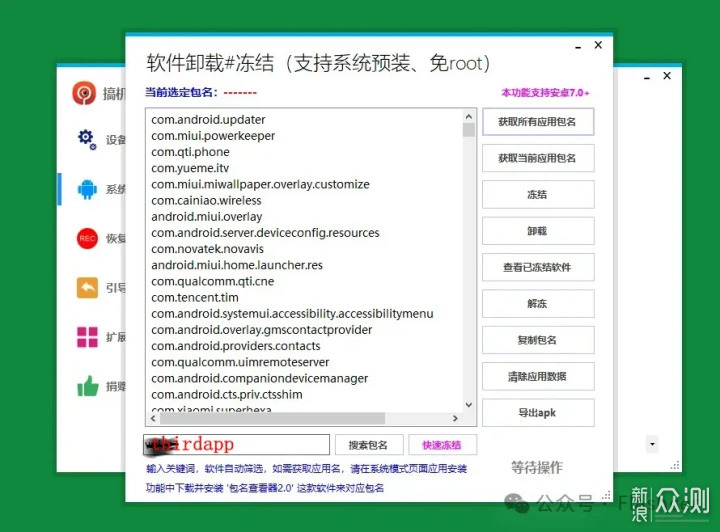Image resolution: width=720 pixels, height=532 pixels.
Task: Select com.tencent.tim package
Action: (195, 297)
